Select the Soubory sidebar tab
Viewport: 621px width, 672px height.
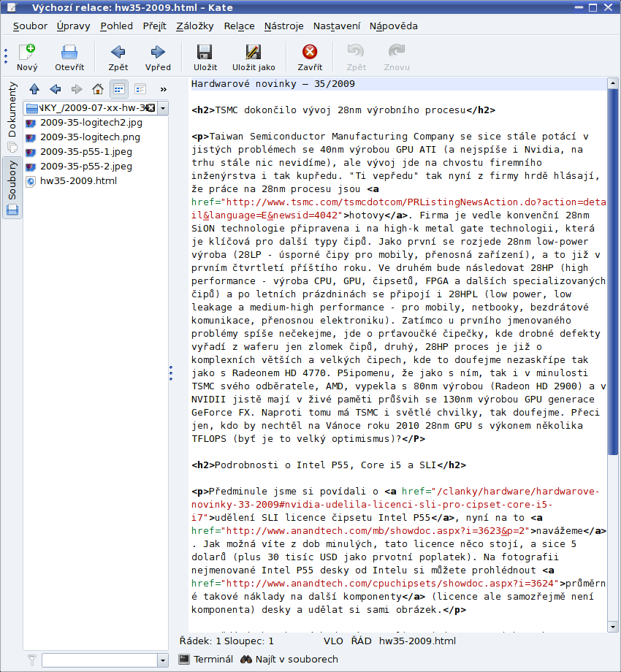point(12,188)
